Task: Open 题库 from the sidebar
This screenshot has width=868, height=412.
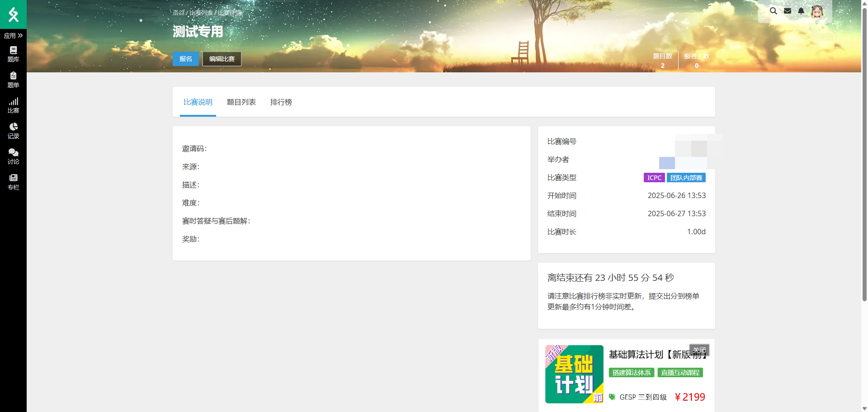Action: (x=13, y=54)
